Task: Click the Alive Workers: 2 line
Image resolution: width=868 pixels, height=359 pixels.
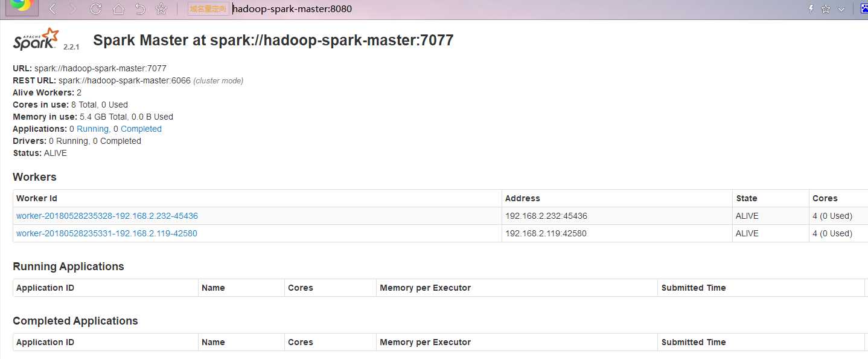Action: pos(47,92)
